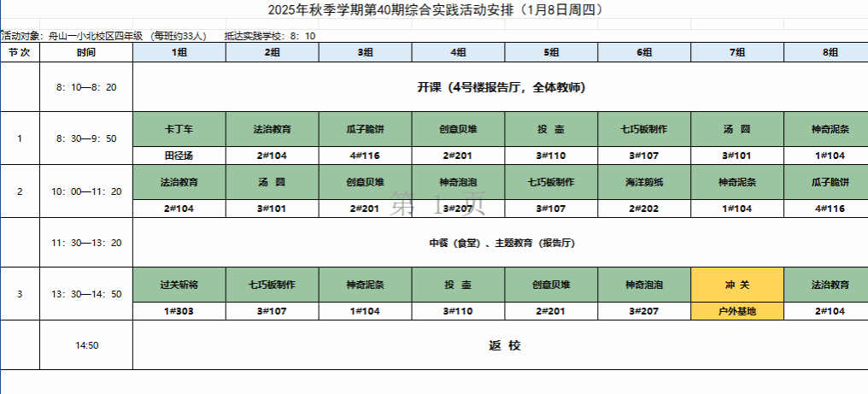This screenshot has height=394, width=868.
Task: Click the 开课（4号楼报告厅，全体教师）merged cell
Action: 501,87
